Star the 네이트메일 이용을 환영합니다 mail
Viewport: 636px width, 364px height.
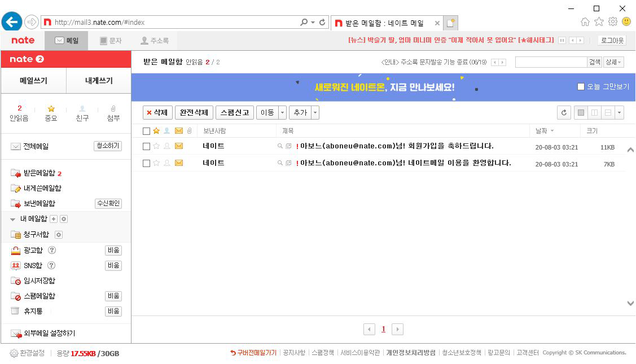tap(156, 163)
